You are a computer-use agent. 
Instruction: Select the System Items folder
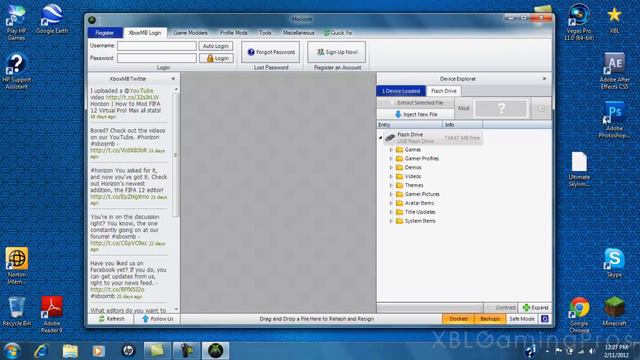click(416, 221)
